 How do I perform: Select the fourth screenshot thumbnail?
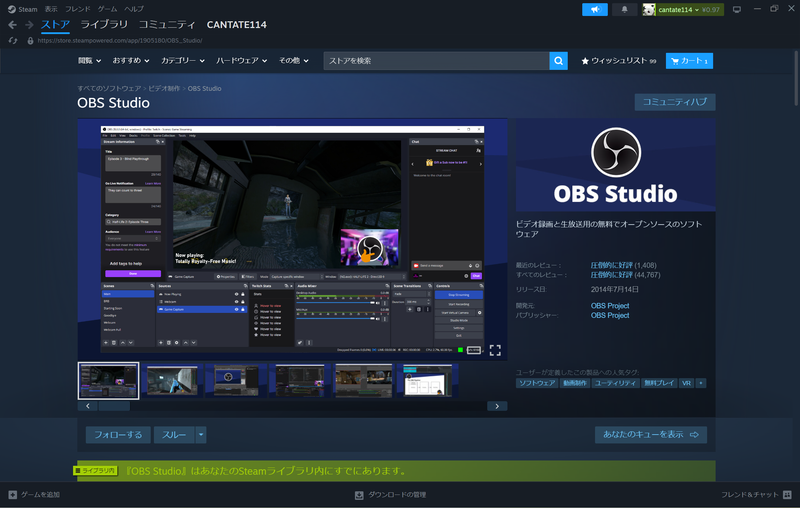click(299, 381)
